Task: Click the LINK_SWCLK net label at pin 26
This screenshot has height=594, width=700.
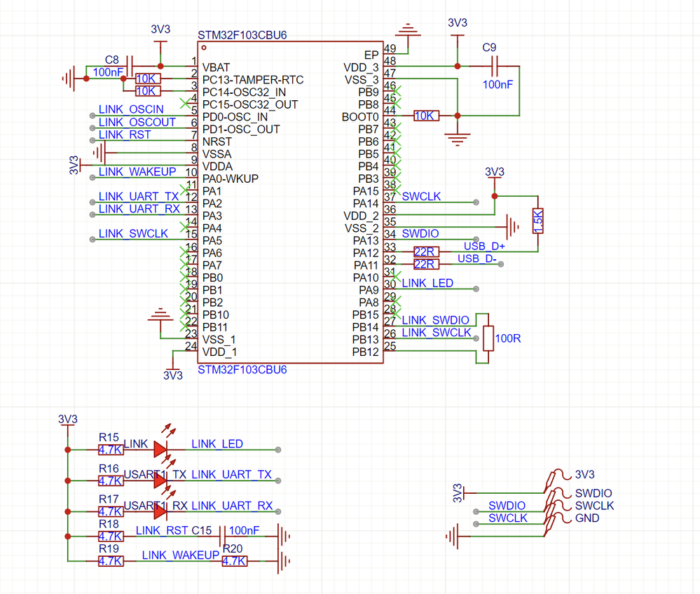Action: click(436, 333)
